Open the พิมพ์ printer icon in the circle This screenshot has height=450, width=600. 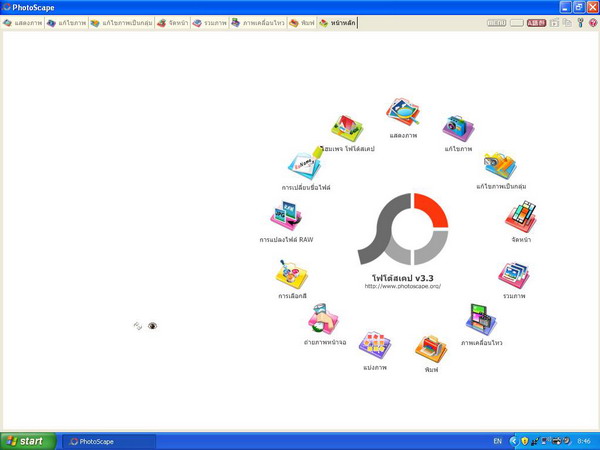tap(431, 349)
